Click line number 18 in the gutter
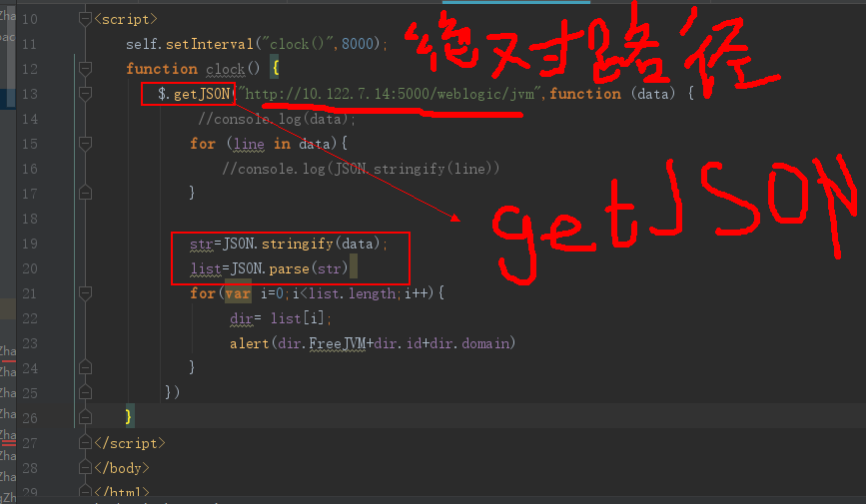866x504 pixels. coord(30,220)
